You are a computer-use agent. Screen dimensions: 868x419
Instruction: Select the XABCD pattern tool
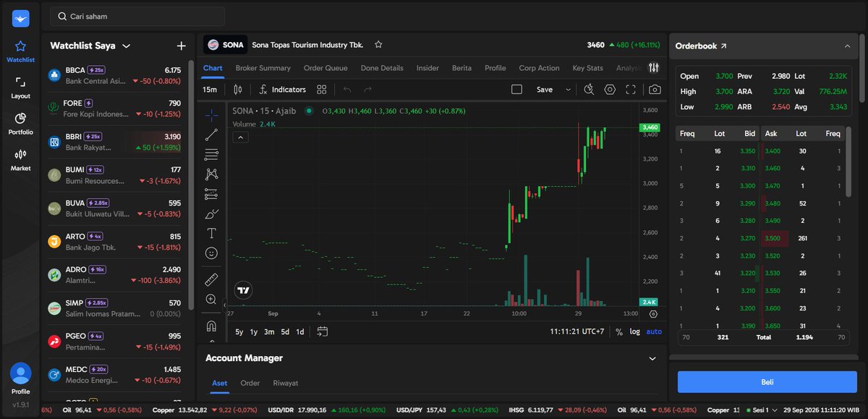click(211, 174)
